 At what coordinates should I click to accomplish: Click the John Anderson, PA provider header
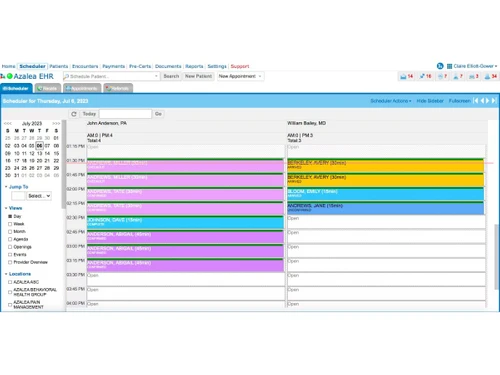(x=107, y=123)
